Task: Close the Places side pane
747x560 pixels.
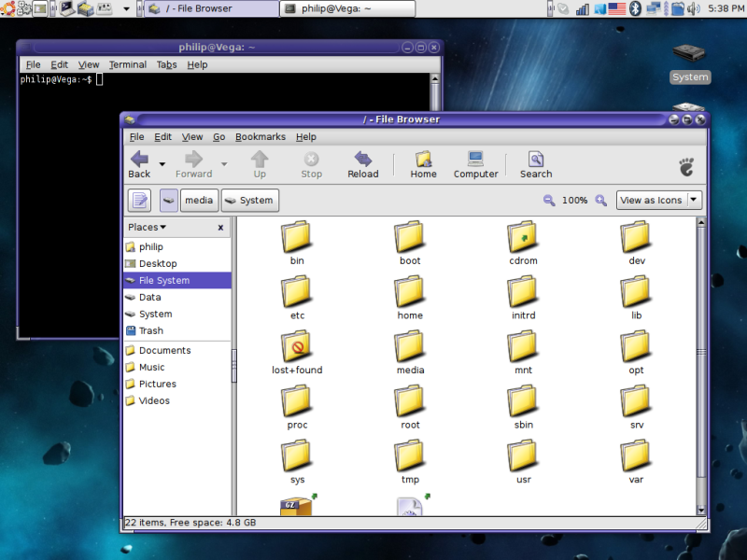Action: coord(220,228)
